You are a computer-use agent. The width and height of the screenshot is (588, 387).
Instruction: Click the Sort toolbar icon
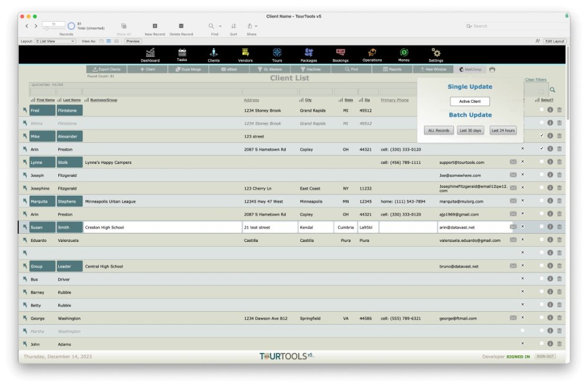point(233,26)
